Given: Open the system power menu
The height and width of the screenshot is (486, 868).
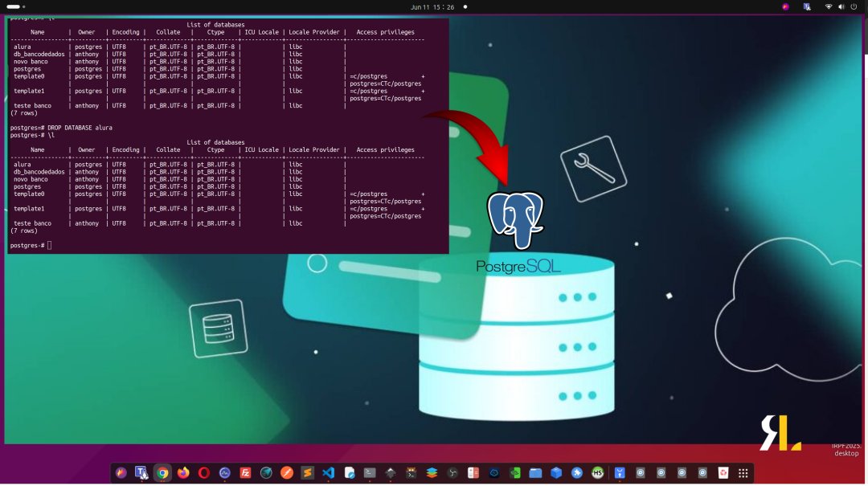Looking at the screenshot, I should point(854,6).
